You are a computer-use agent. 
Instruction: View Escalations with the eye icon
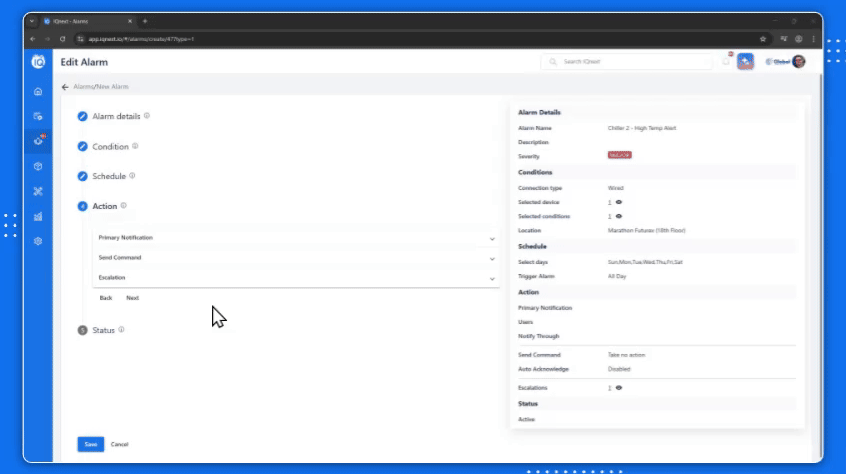619,388
